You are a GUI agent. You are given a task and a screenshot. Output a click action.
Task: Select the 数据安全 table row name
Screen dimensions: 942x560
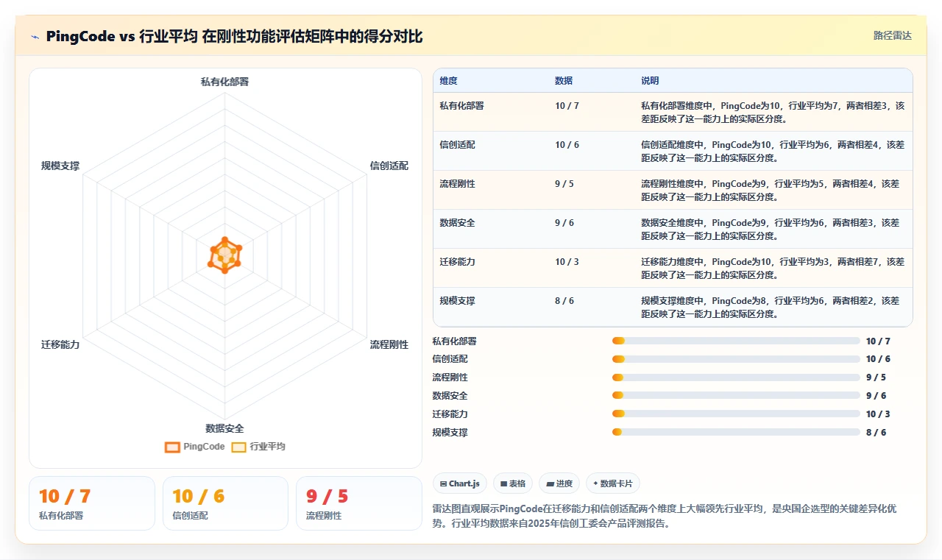point(458,222)
